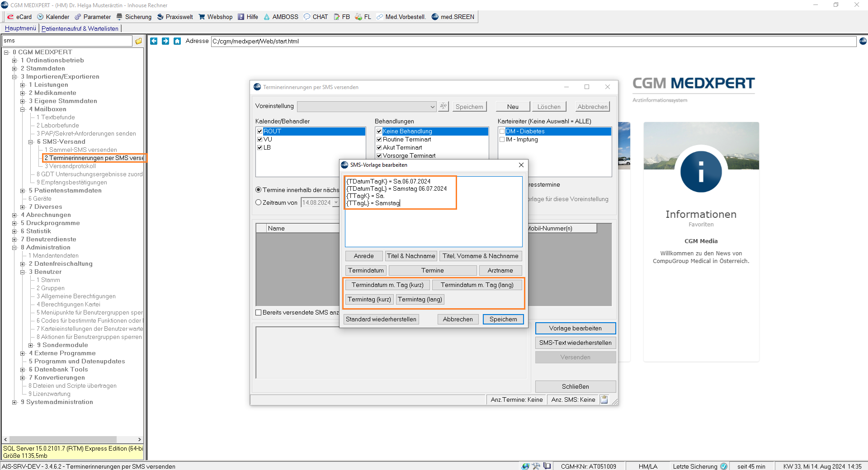Expand 9 Systemadministration node
This screenshot has height=470, width=868.
pyautogui.click(x=14, y=402)
